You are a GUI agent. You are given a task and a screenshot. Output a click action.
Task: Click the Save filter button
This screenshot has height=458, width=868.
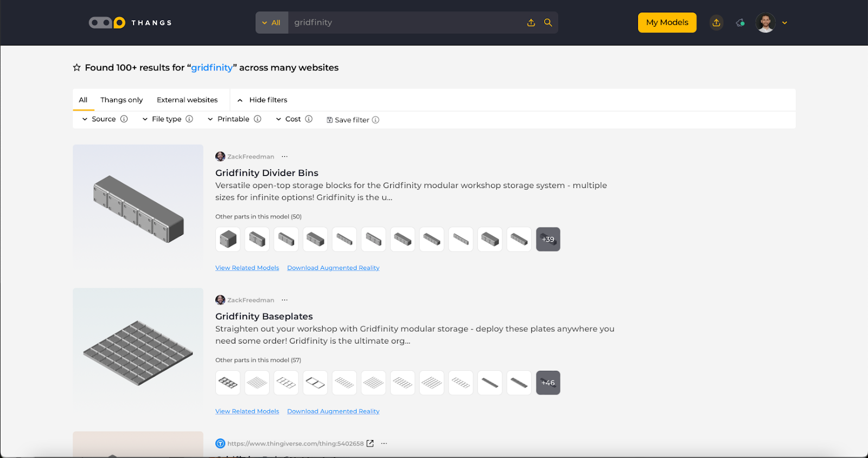348,120
